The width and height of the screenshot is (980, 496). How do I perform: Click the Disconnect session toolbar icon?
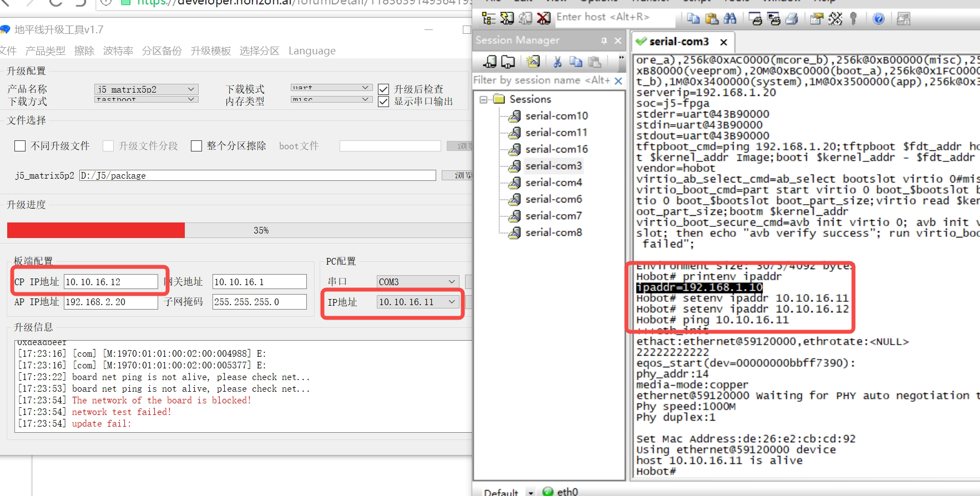pos(544,19)
